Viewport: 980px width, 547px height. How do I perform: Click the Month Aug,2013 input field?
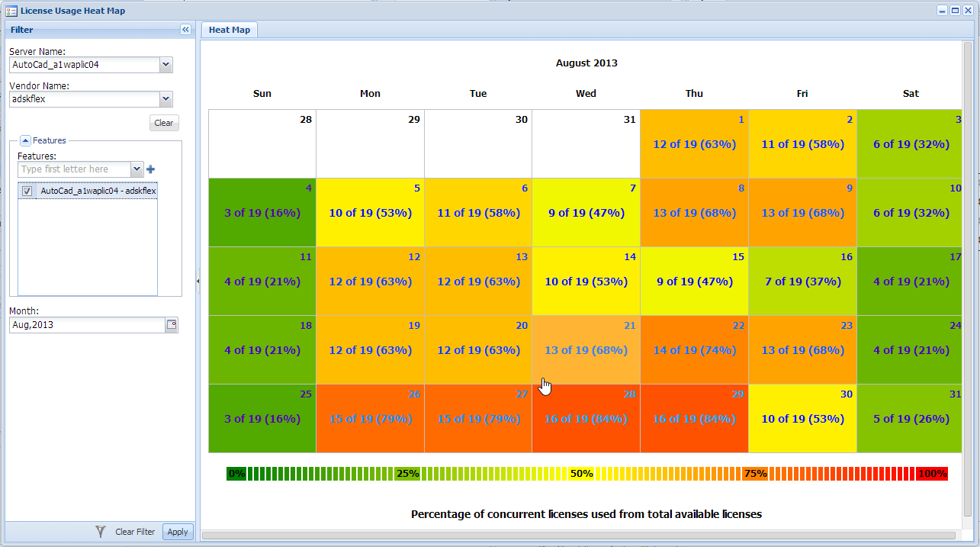(x=87, y=325)
